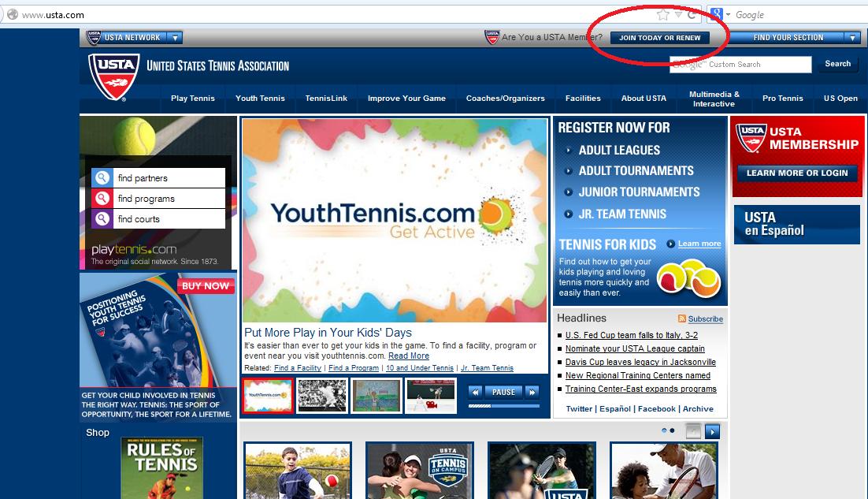Click next arrow on photo carousel
Image resolution: width=868 pixels, height=499 pixels.
tap(712, 431)
